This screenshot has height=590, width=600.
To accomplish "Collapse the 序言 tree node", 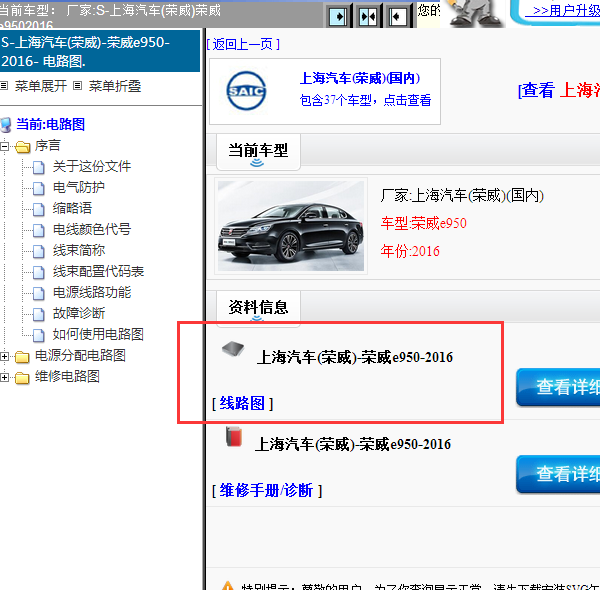I will pos(4,146).
